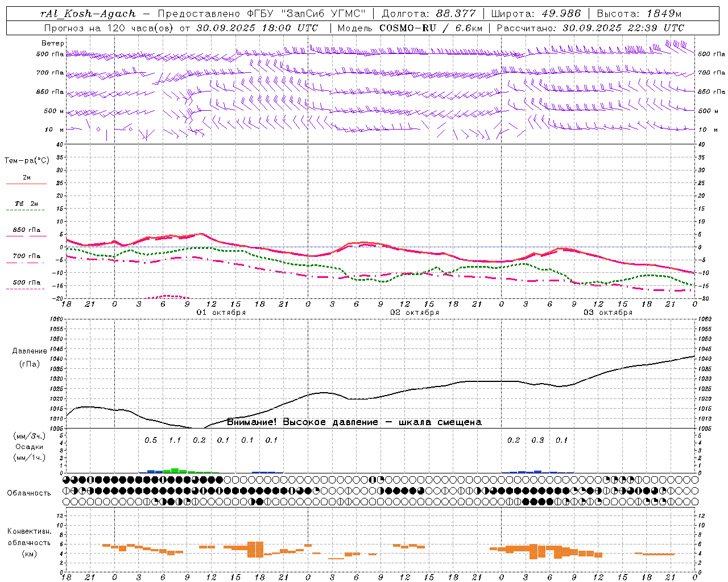Select the 'Давление' pressure panel label
The width and height of the screenshot is (728, 582).
(30, 351)
